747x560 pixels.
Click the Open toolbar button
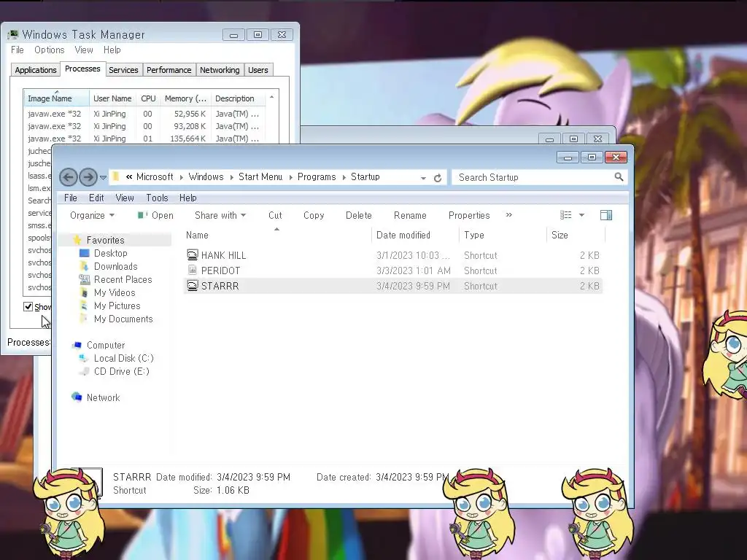tap(155, 215)
